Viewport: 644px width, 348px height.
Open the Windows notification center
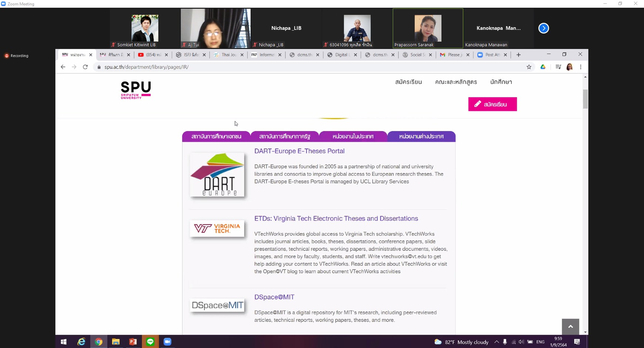[577, 342]
